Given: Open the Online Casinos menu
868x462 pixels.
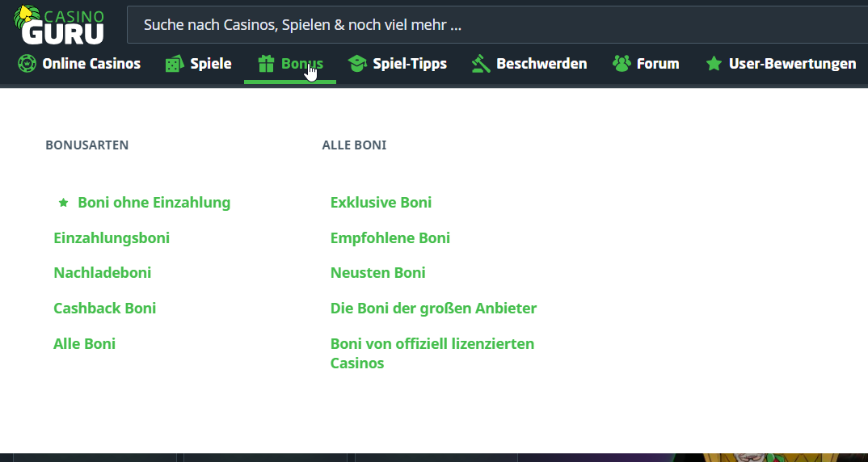Looking at the screenshot, I should [91, 64].
